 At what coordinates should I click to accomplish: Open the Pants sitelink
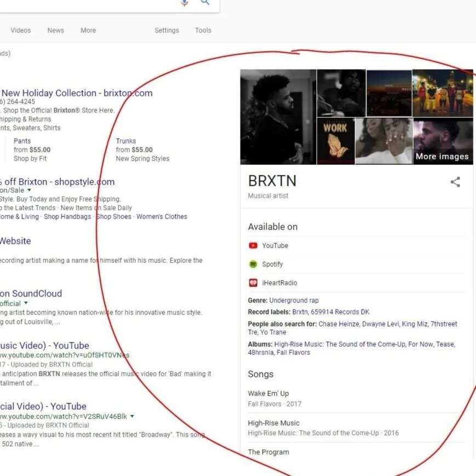point(22,141)
